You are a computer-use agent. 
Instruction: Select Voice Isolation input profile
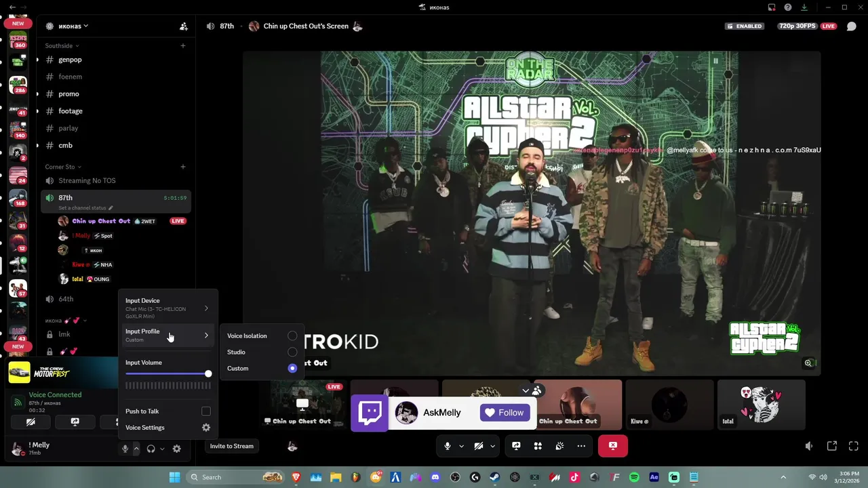262,336
